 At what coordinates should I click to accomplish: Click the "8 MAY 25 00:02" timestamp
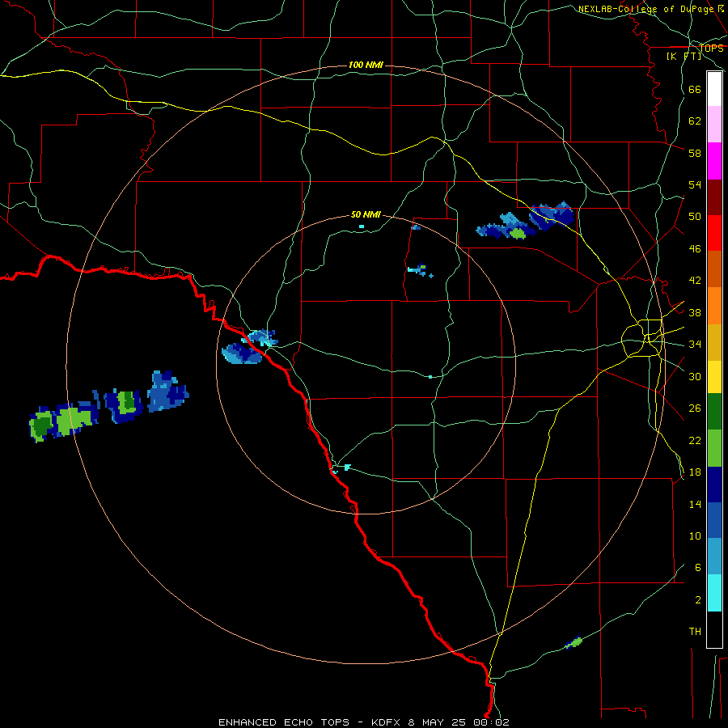pyautogui.click(x=459, y=722)
